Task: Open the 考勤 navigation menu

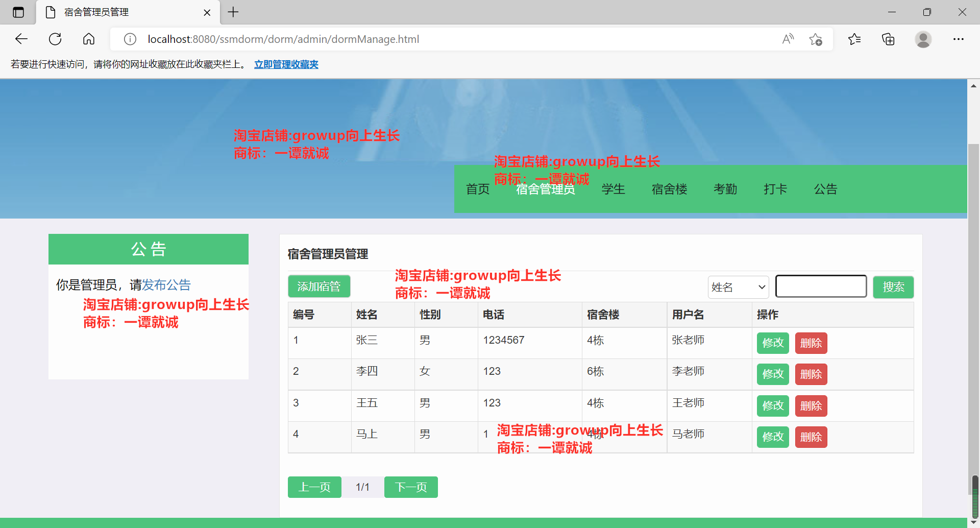Action: 725,189
